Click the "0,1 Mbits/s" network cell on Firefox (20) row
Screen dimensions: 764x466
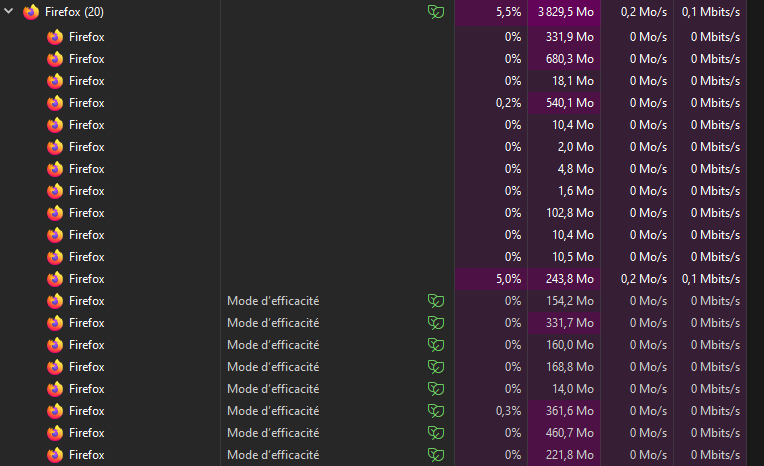[x=710, y=12]
